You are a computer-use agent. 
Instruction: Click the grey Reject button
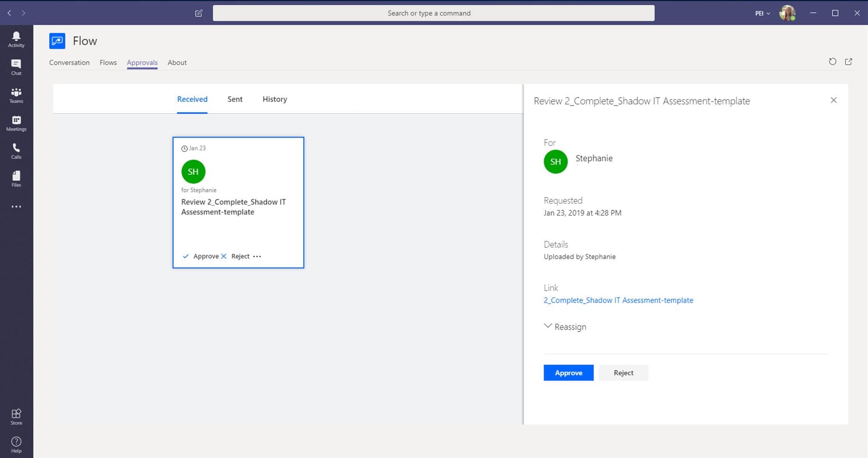(623, 373)
